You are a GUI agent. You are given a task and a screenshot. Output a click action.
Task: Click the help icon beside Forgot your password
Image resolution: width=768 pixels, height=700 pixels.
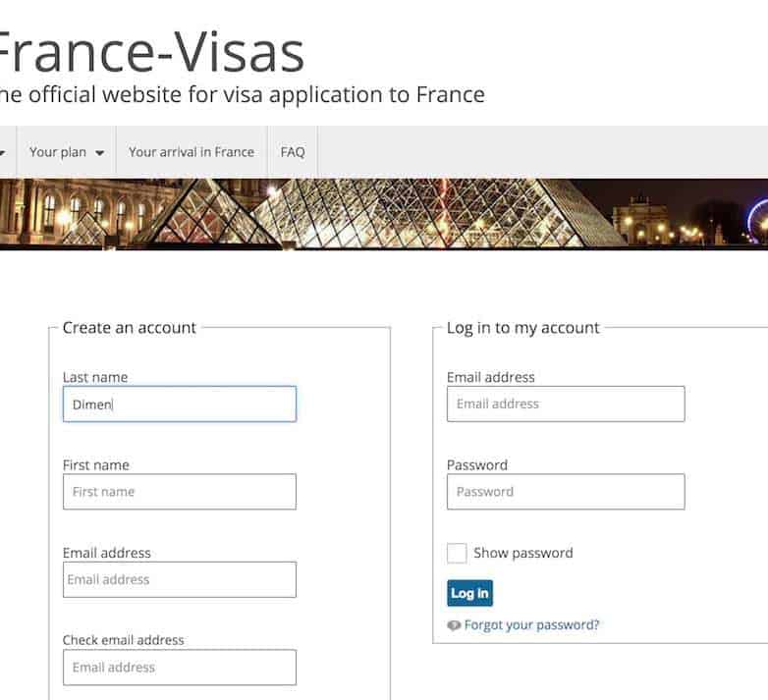(454, 625)
